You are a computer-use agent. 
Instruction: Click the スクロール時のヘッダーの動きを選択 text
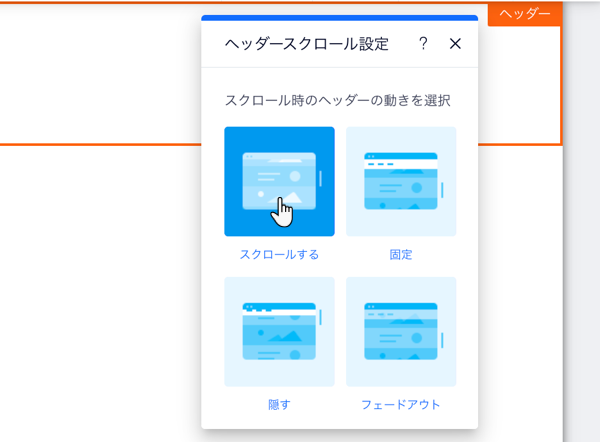click(338, 101)
